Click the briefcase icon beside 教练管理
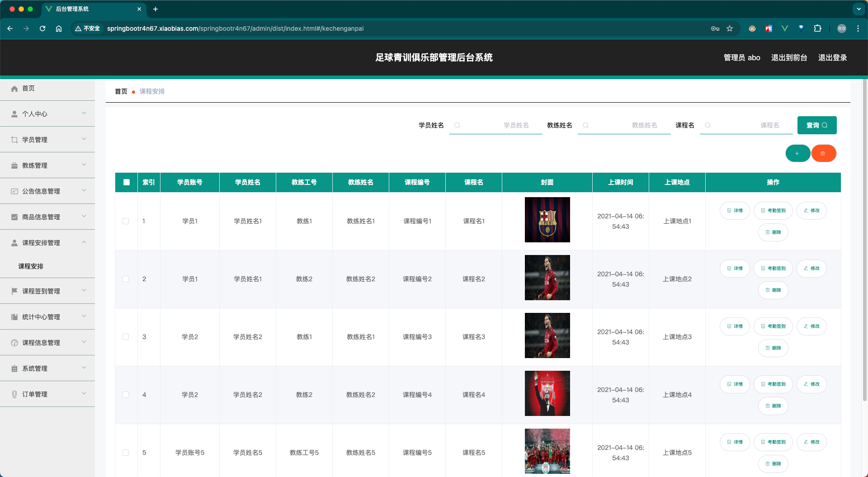The width and height of the screenshot is (868, 477). tap(14, 165)
